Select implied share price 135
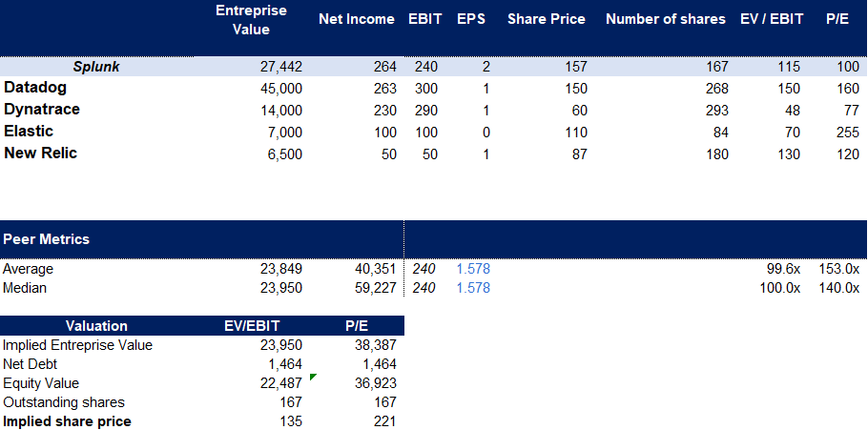The width and height of the screenshot is (868, 430). click(291, 421)
